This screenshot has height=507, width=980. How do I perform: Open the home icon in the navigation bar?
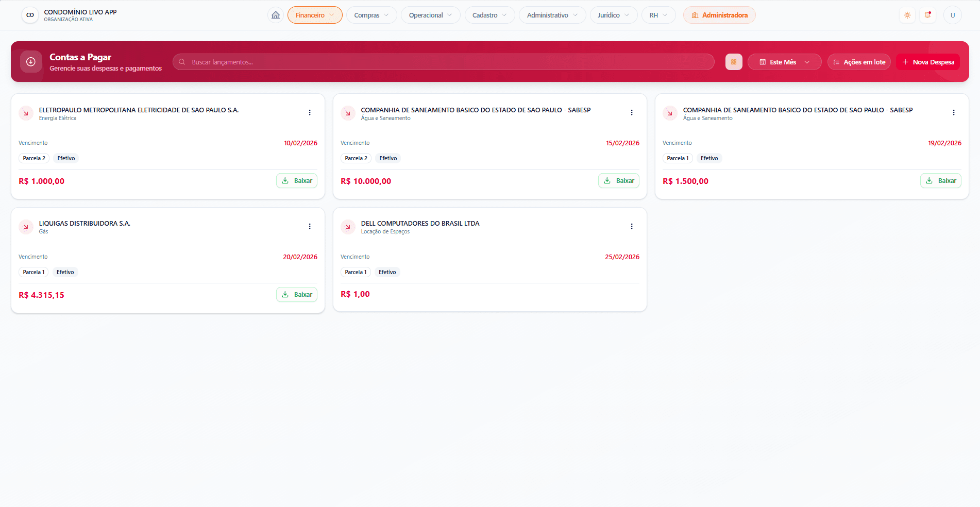pyautogui.click(x=275, y=15)
